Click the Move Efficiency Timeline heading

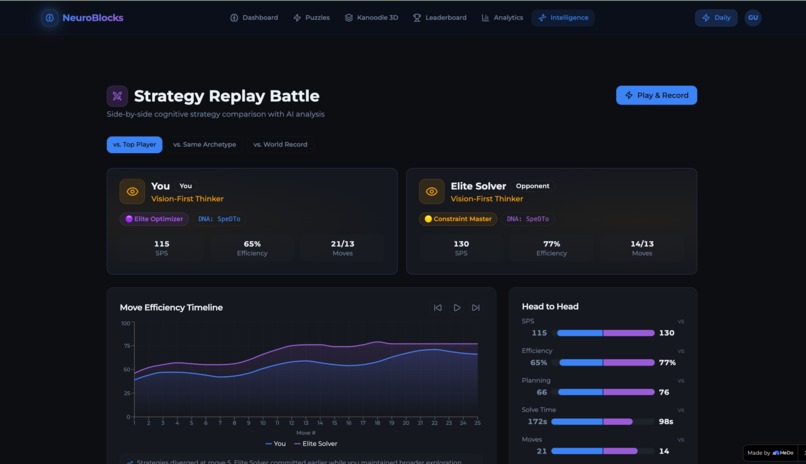[x=171, y=308]
